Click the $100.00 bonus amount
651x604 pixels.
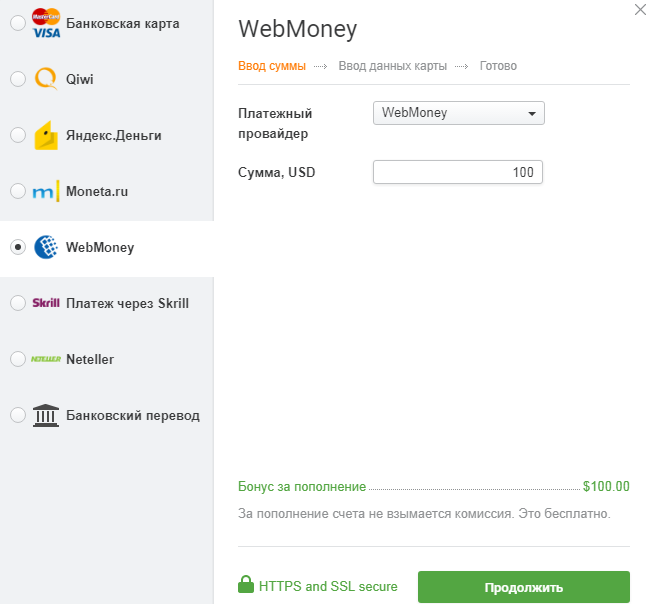(x=606, y=486)
